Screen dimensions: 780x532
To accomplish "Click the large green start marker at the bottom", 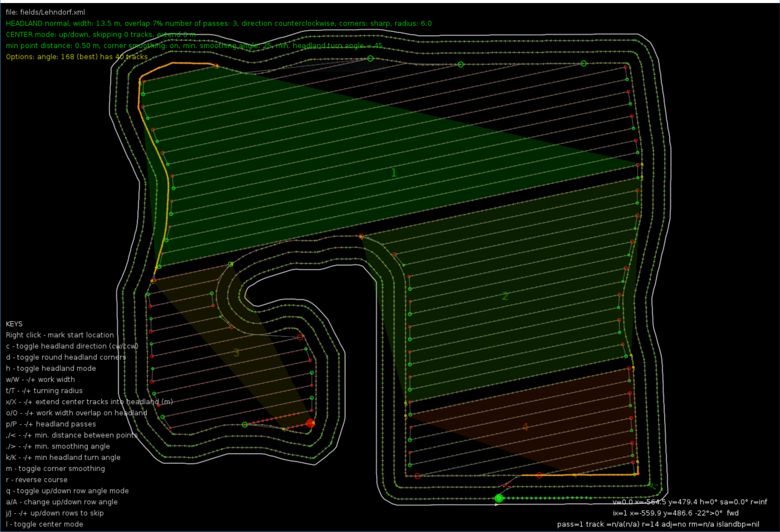I will (x=499, y=498).
